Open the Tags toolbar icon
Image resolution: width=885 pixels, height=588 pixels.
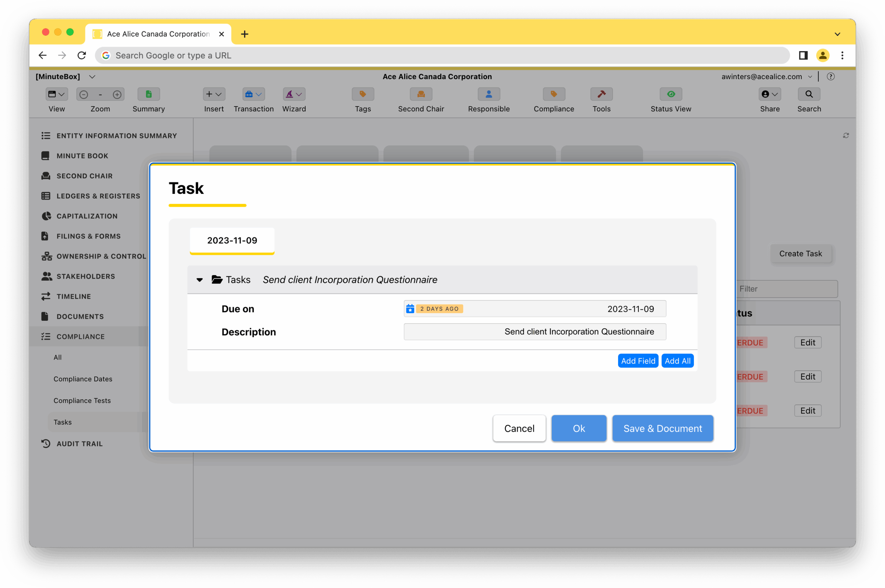(363, 94)
